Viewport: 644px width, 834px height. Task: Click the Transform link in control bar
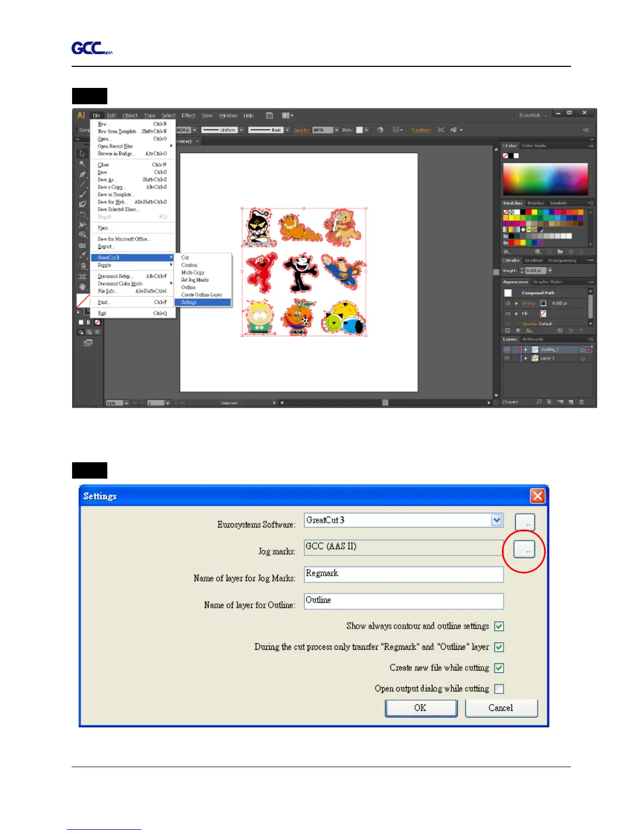point(421,130)
